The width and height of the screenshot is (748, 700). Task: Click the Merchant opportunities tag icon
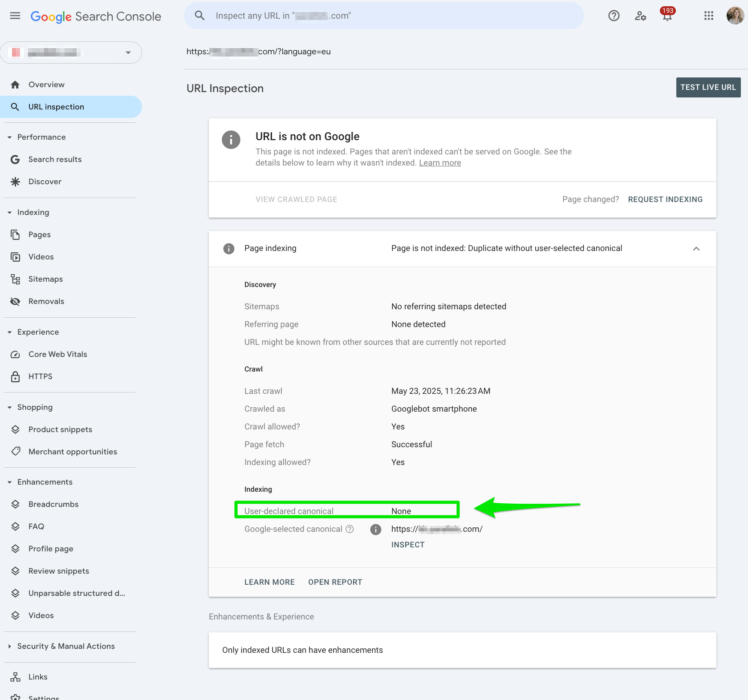[x=16, y=451]
